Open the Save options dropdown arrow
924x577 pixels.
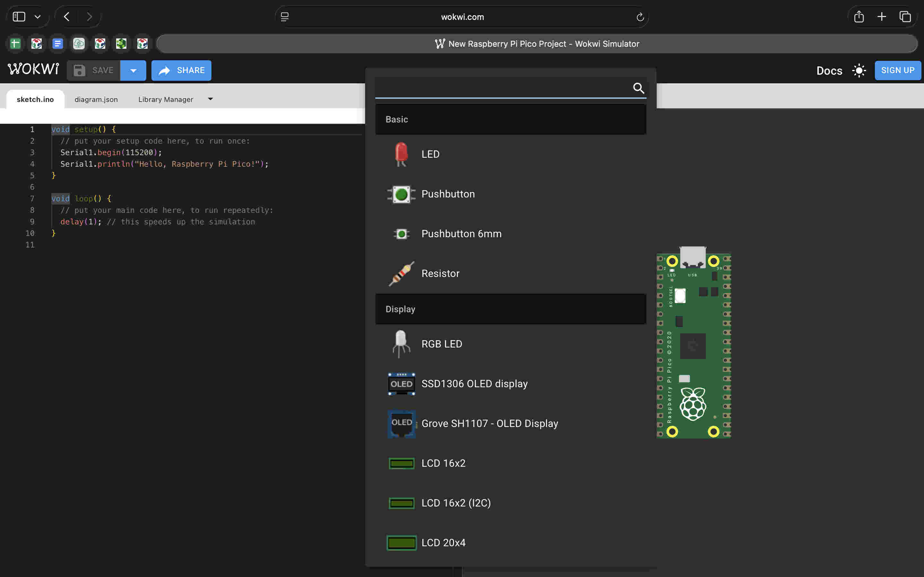coord(133,71)
